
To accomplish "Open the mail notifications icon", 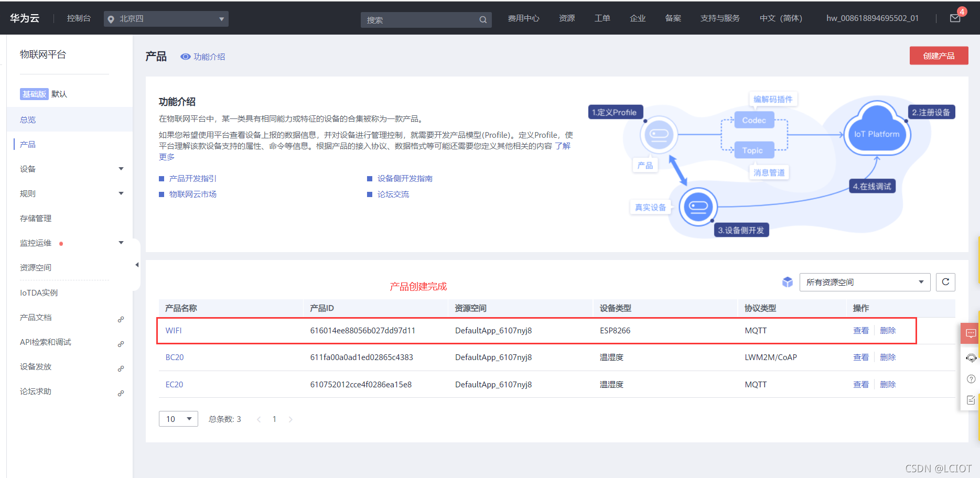I will pos(955,18).
